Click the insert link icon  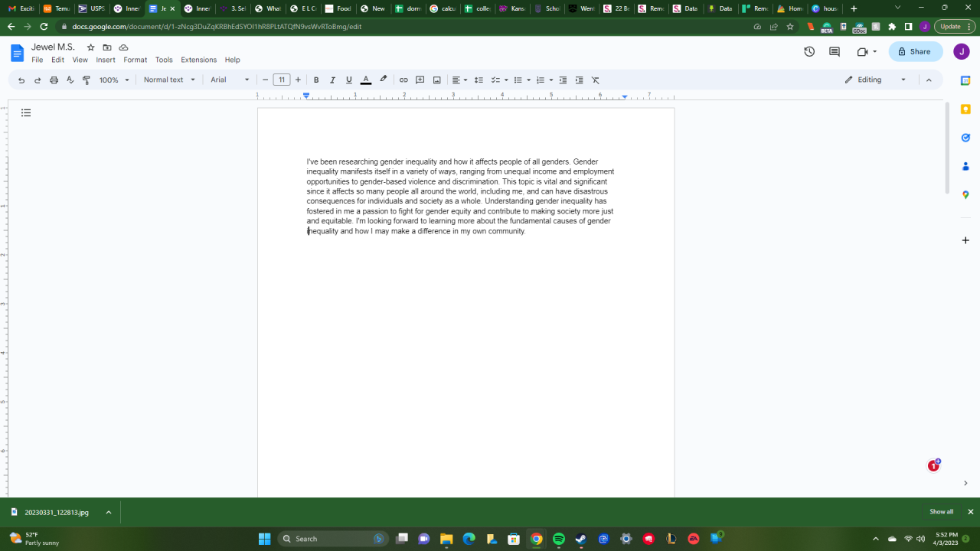tap(403, 80)
